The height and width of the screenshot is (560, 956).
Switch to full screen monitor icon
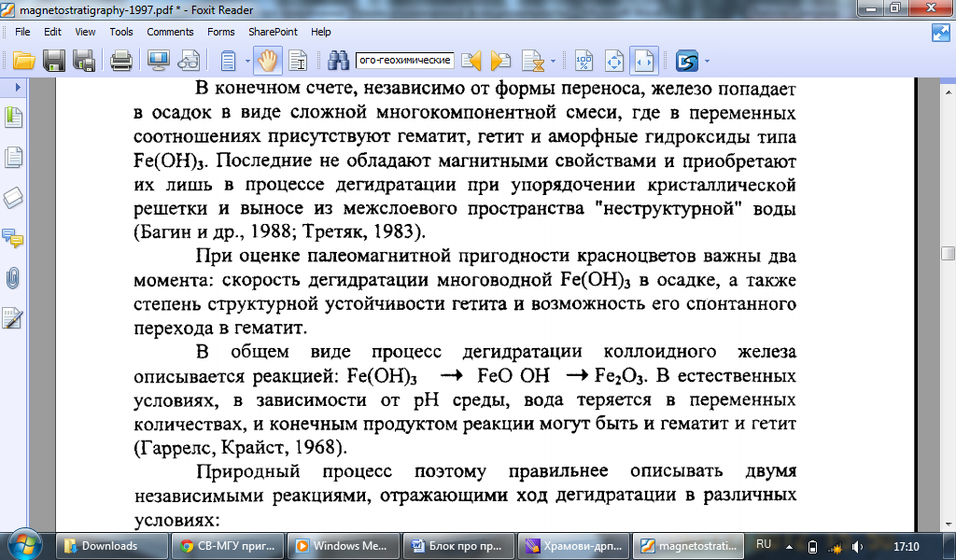point(158,61)
